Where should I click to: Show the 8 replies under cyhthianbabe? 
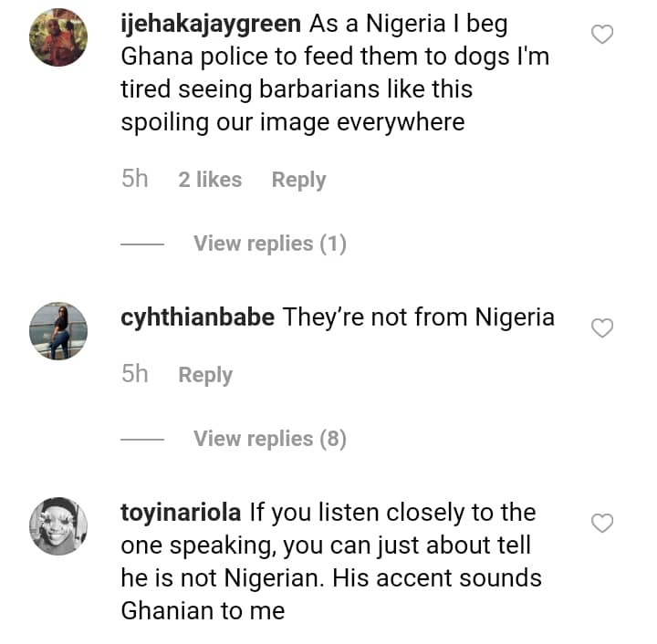(269, 439)
